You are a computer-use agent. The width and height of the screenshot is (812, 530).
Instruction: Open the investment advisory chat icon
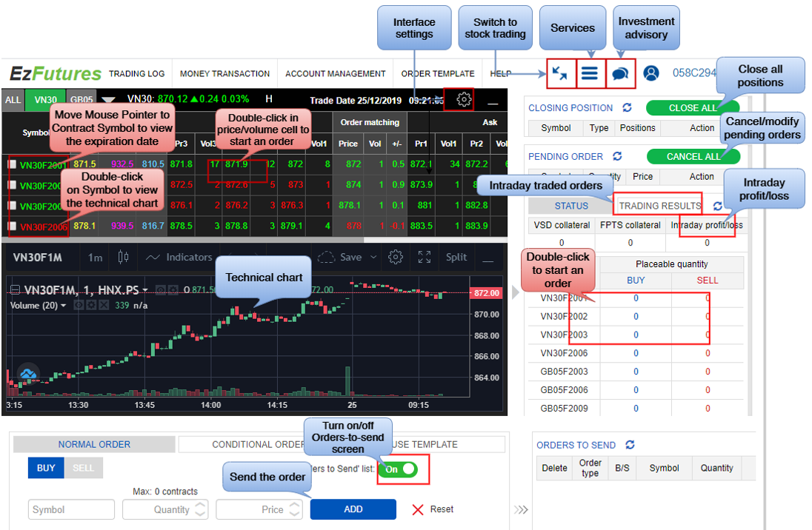pyautogui.click(x=620, y=74)
